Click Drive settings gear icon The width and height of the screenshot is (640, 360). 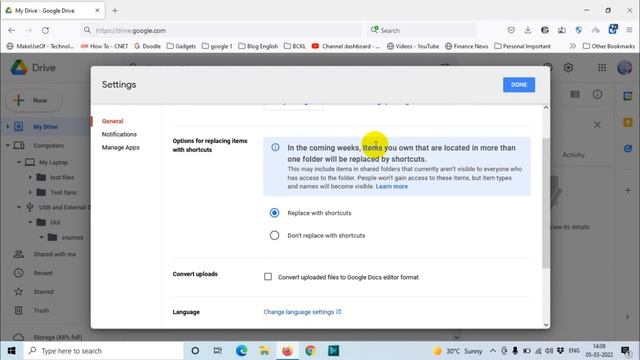tap(568, 67)
